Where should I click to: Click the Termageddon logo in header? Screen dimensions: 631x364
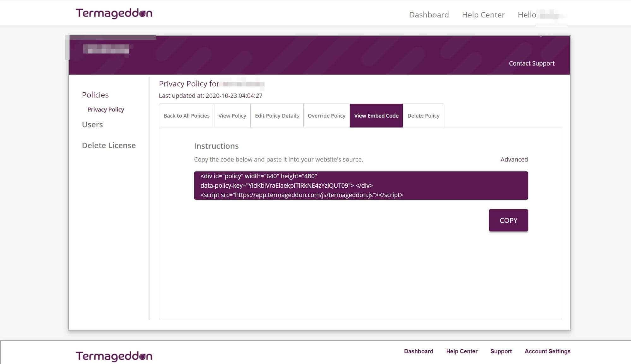[114, 13]
